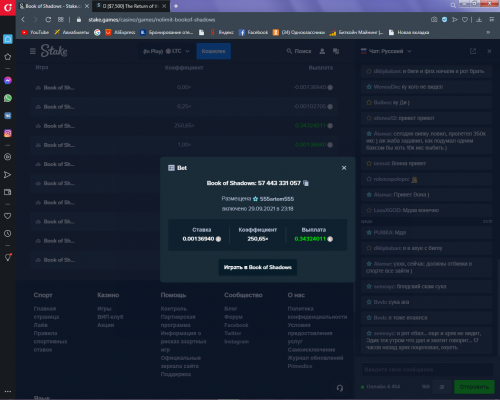Show more bookmarks with the chevron

point(488,32)
